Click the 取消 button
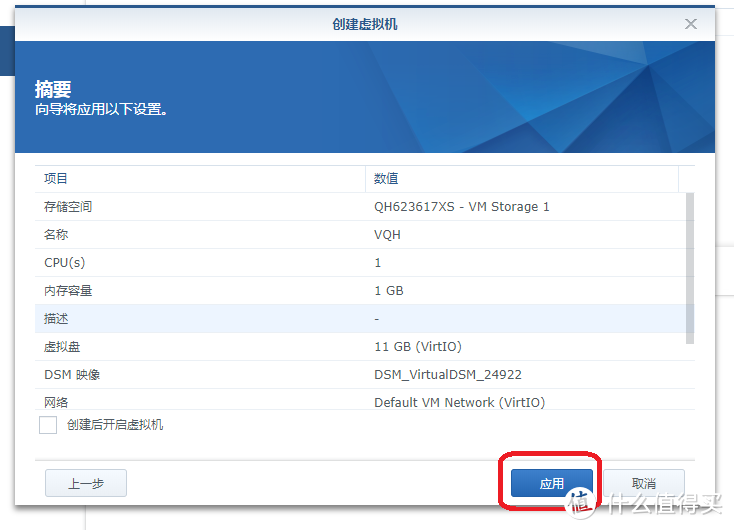 click(644, 483)
